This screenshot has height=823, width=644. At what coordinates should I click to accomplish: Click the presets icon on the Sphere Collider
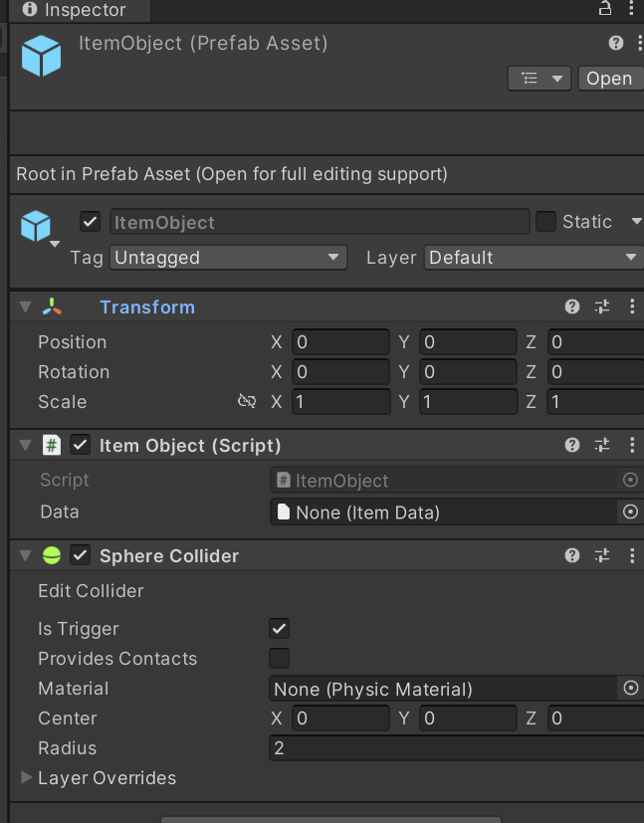602,554
